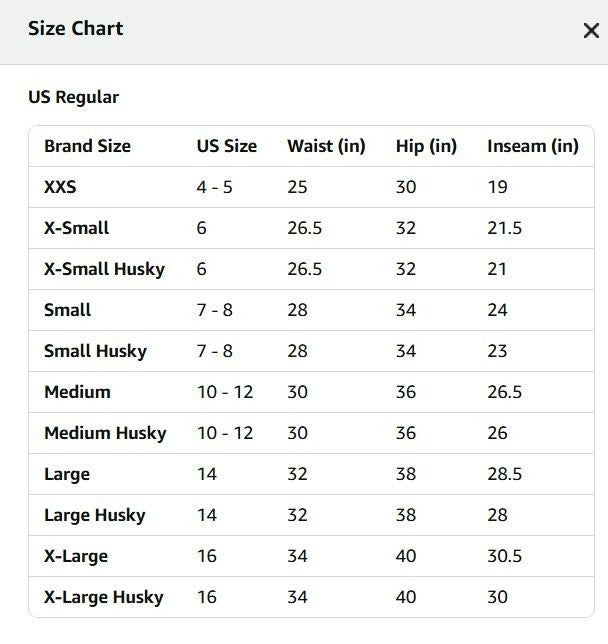Click the Medium Husky row label
608x644 pixels.
[105, 433]
